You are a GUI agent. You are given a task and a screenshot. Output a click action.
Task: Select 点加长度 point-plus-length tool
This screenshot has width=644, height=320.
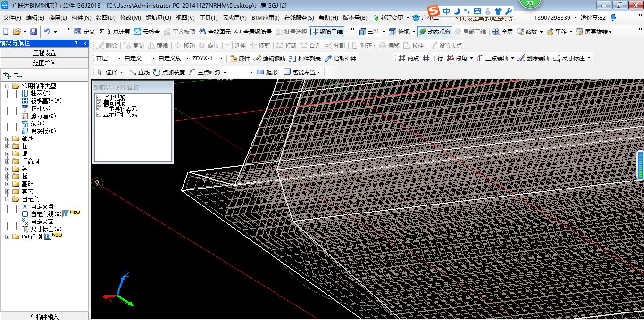click(169, 72)
